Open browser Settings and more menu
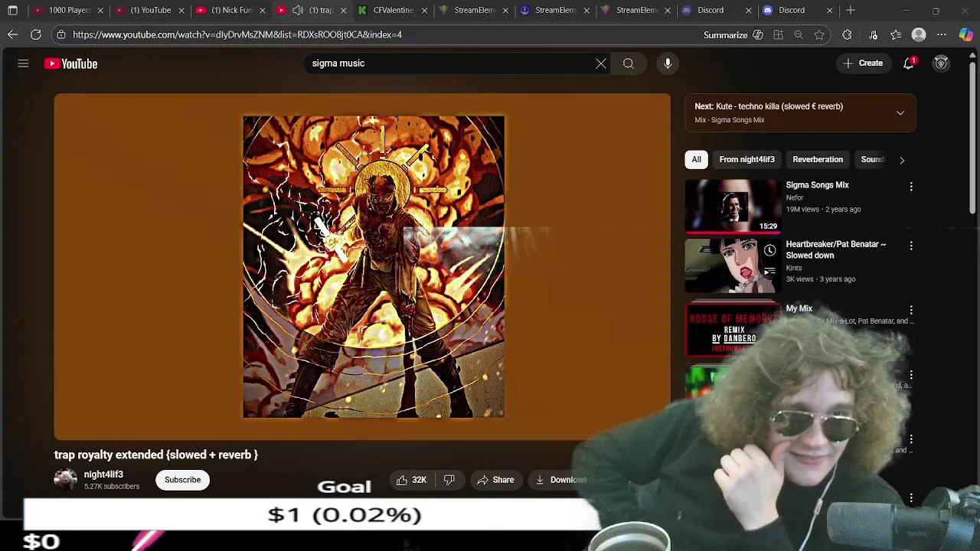The height and width of the screenshot is (551, 980). [942, 34]
